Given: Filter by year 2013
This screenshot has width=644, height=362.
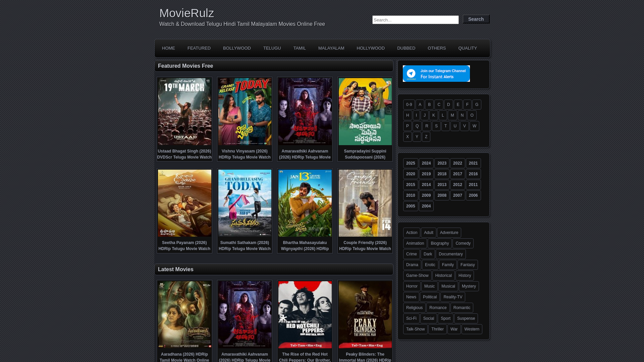Looking at the screenshot, I should pyautogui.click(x=442, y=185).
